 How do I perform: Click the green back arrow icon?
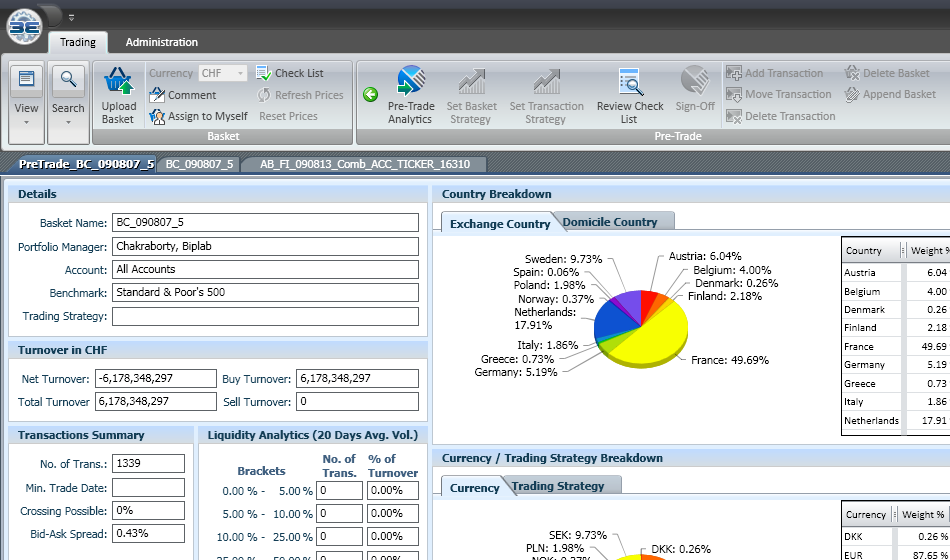[370, 95]
